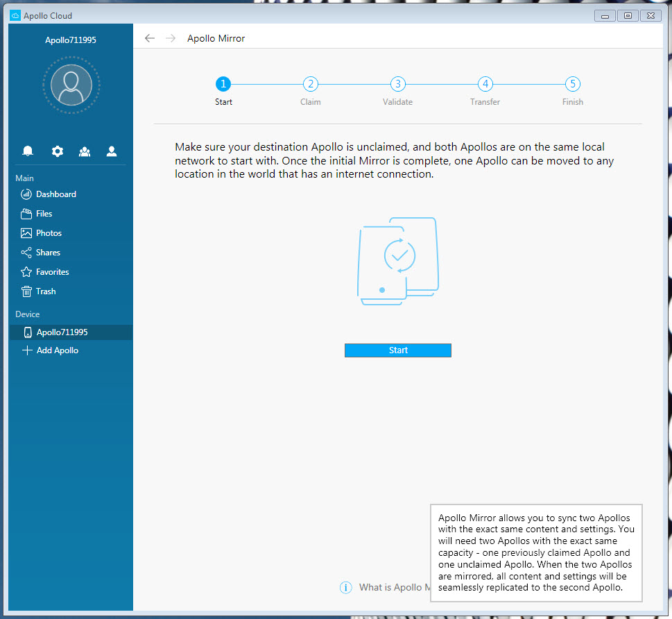Open settings gear icon in sidebar
Viewport: 672px width, 619px height.
pos(57,151)
